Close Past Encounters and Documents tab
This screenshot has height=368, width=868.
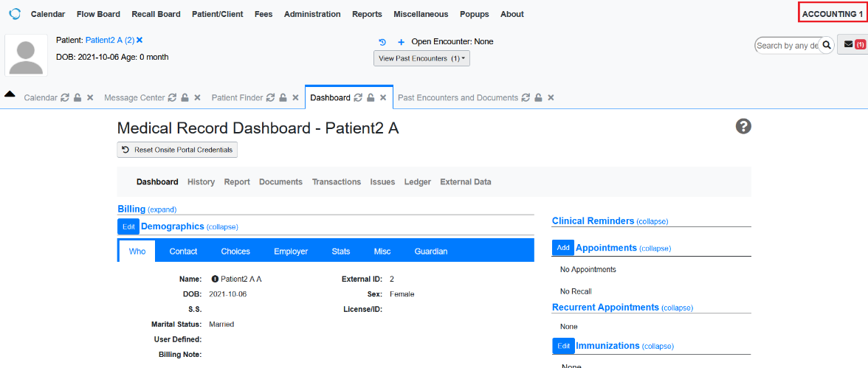coord(551,98)
